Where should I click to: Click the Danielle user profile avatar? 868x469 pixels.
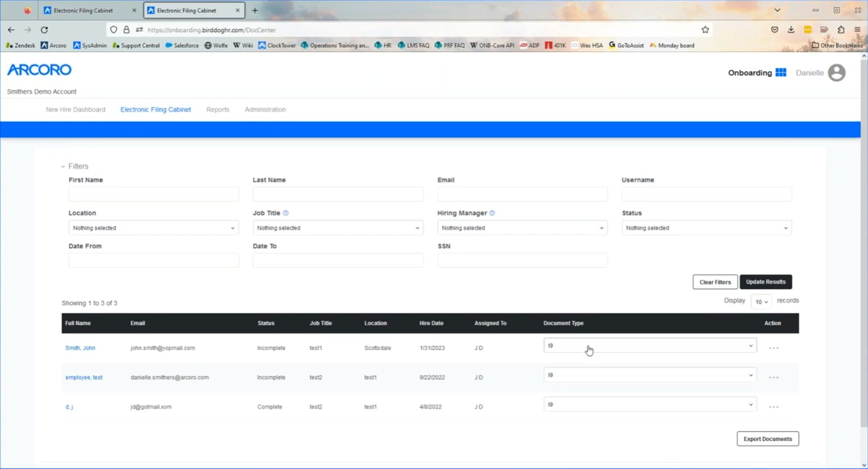click(x=836, y=72)
